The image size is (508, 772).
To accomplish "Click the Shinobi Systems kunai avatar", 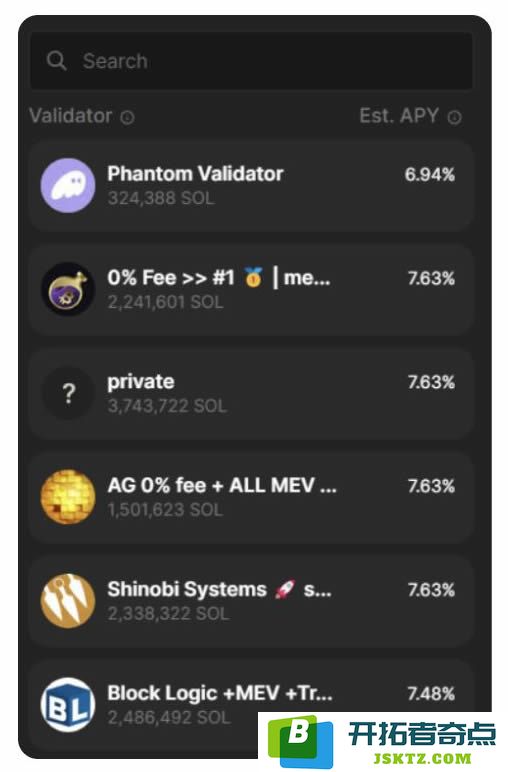I will click(x=67, y=601).
